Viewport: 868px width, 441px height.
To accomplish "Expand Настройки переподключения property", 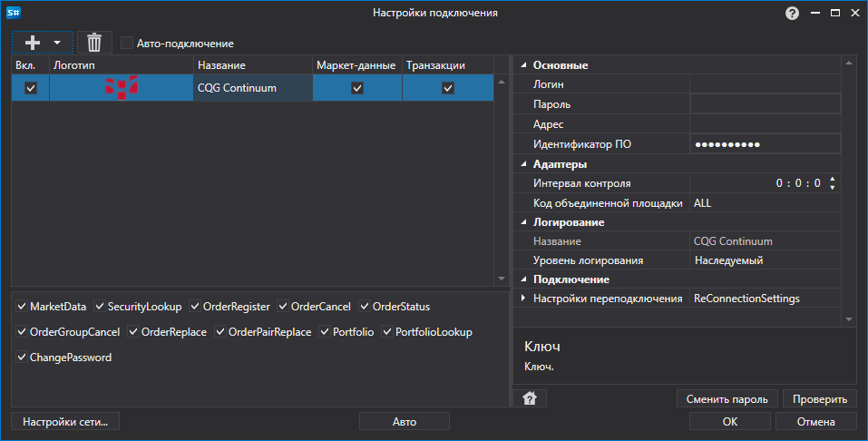I will [x=523, y=298].
